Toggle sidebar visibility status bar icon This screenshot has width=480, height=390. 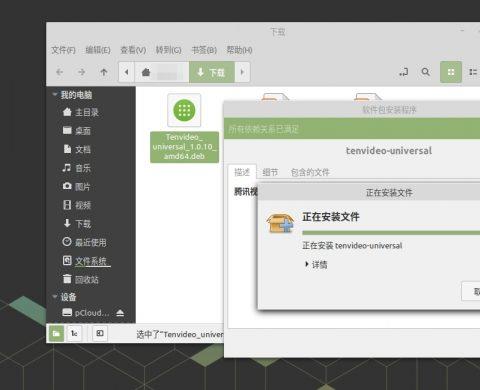pyautogui.click(x=100, y=333)
